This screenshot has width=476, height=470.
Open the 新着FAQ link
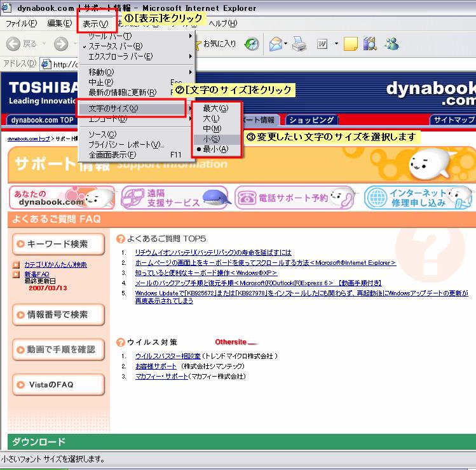37,274
